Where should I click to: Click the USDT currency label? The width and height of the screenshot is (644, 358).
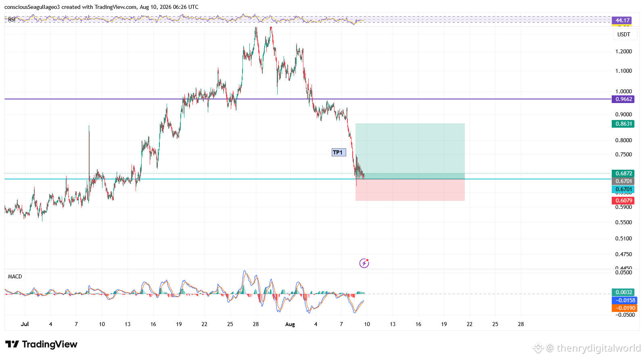click(624, 34)
